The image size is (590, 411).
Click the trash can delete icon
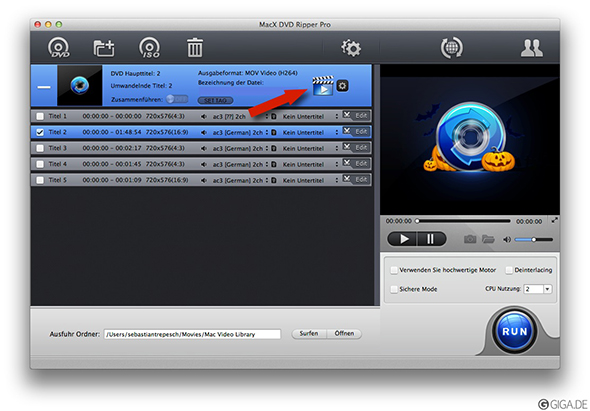[x=195, y=48]
